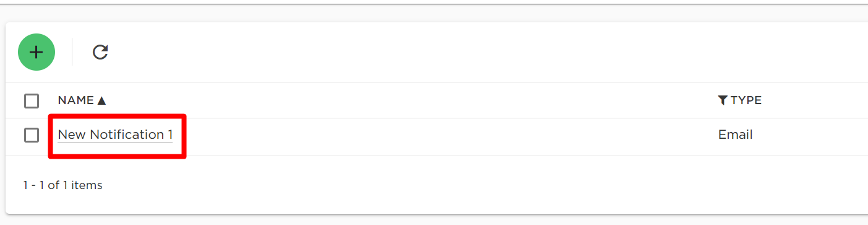Click the TYPE header label text
This screenshot has height=225, width=868.
746,100
